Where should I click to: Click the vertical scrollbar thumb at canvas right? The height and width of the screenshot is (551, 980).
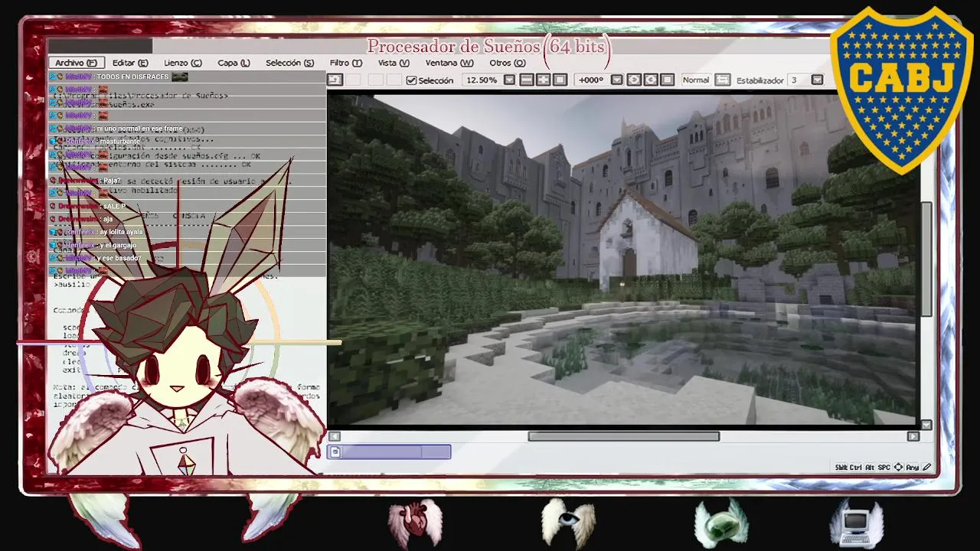[926, 259]
